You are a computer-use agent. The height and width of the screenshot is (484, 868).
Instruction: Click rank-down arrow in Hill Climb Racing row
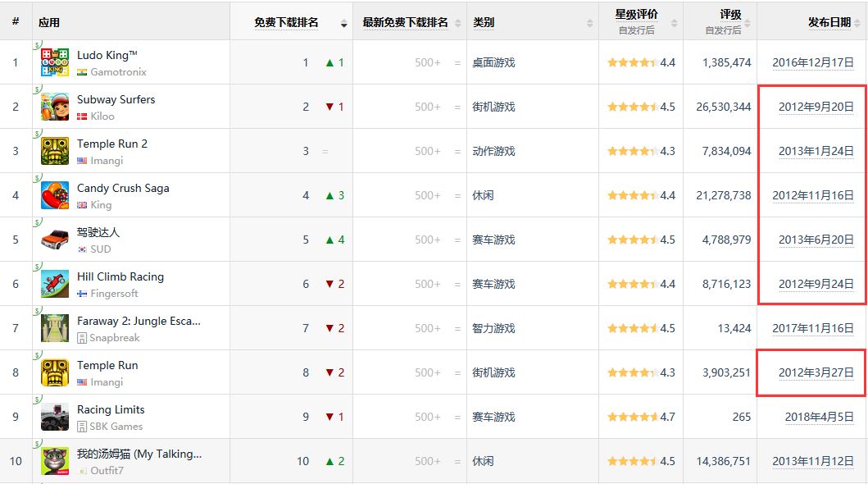[330, 284]
